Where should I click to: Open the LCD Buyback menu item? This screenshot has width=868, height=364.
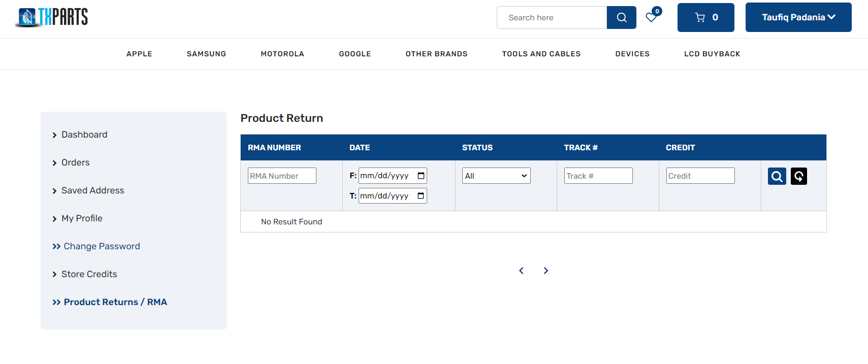pyautogui.click(x=712, y=54)
